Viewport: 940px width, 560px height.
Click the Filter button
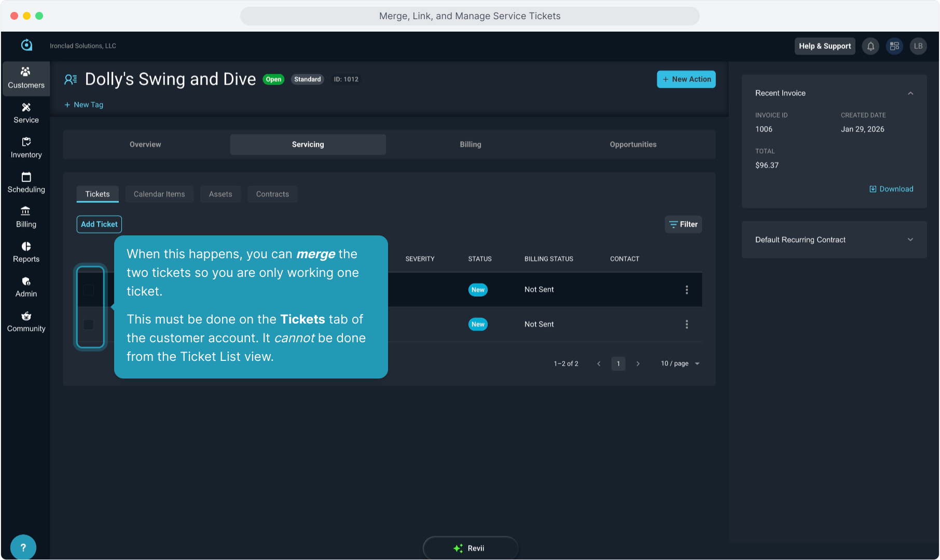(x=683, y=225)
